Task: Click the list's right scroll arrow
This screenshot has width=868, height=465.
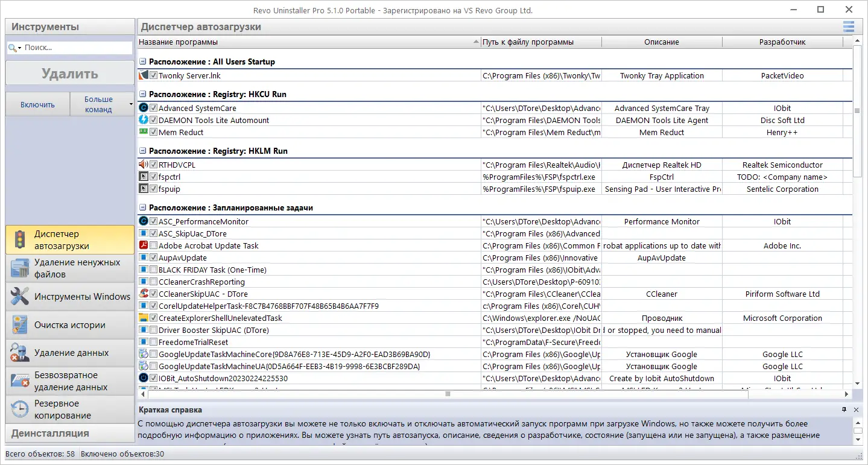Action: coord(848,394)
